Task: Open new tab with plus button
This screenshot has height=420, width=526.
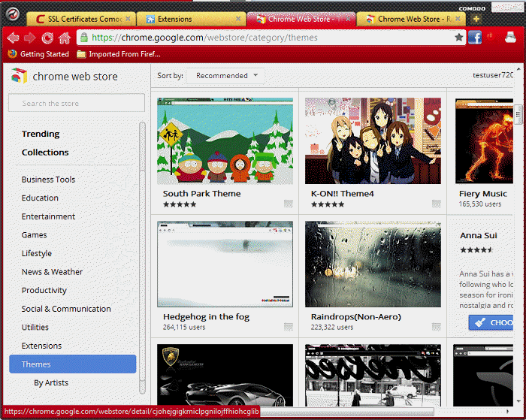Action: coord(476,19)
